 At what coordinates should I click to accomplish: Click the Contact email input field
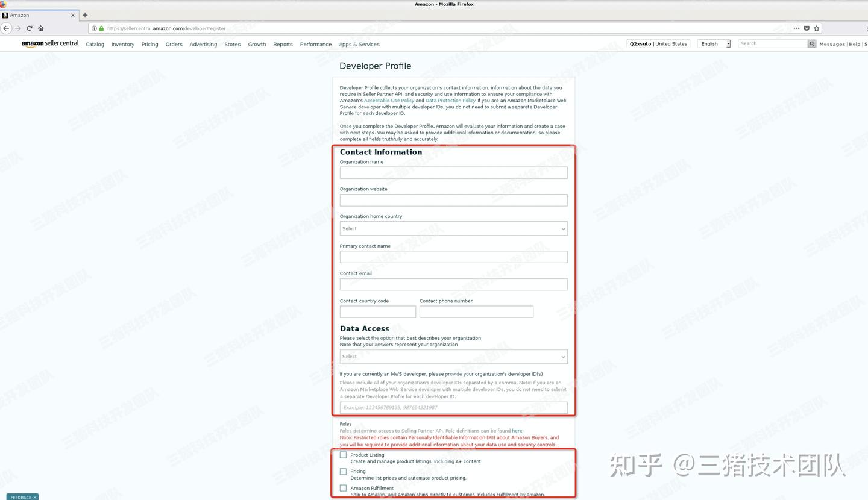click(x=453, y=284)
